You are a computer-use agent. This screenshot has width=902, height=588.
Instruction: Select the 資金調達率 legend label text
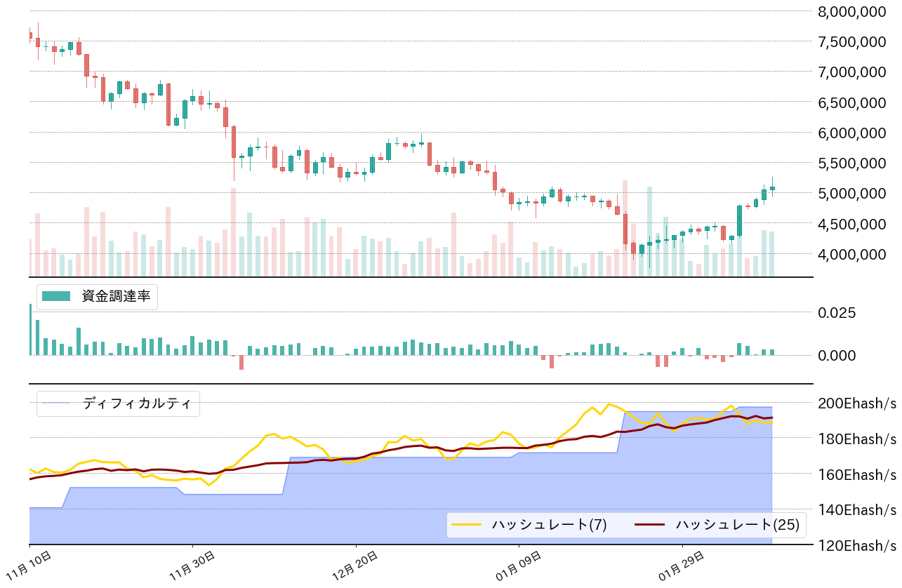click(116, 296)
